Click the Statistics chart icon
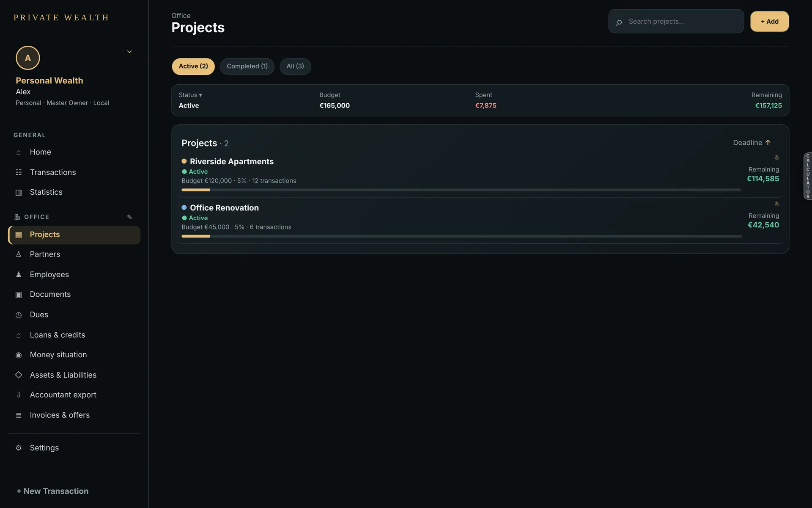The width and height of the screenshot is (812, 508). [x=19, y=193]
